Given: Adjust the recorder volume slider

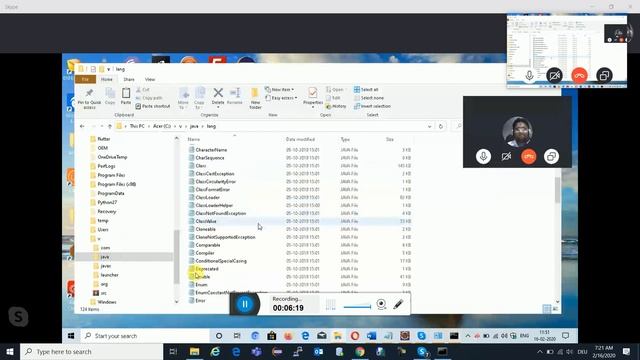Looking at the screenshot, I should 357,307.
